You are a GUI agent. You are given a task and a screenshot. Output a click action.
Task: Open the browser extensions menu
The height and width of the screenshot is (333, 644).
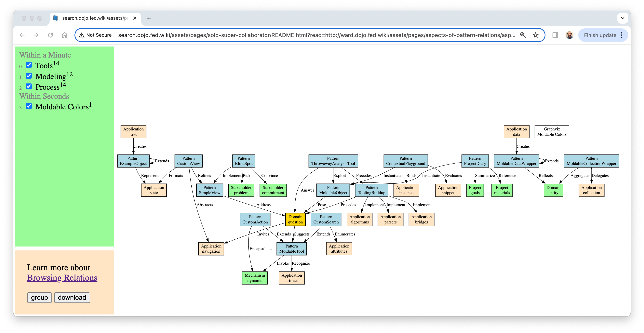tap(555, 35)
